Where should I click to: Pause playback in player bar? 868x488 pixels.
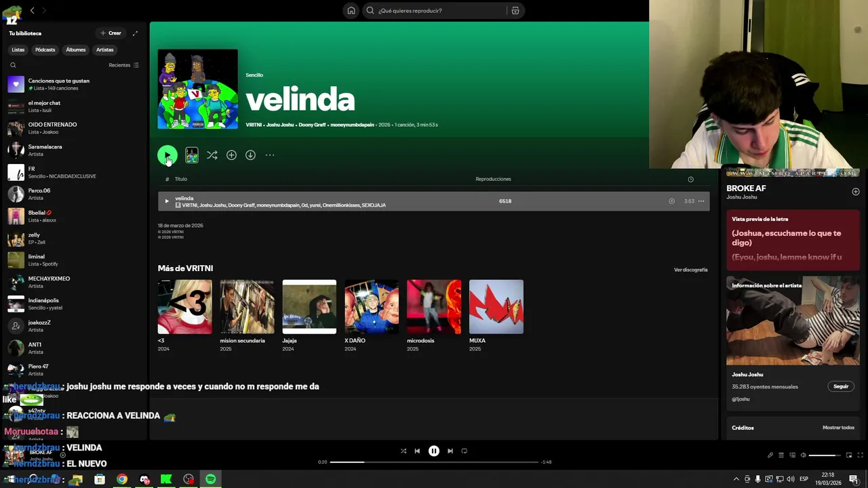pyautogui.click(x=434, y=451)
